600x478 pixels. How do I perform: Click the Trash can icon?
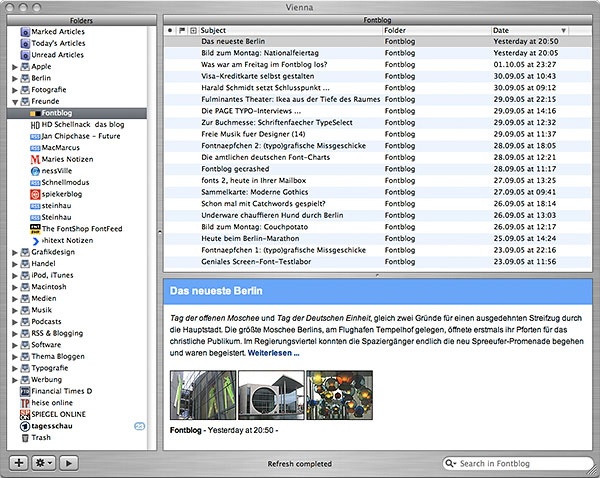pos(25,438)
